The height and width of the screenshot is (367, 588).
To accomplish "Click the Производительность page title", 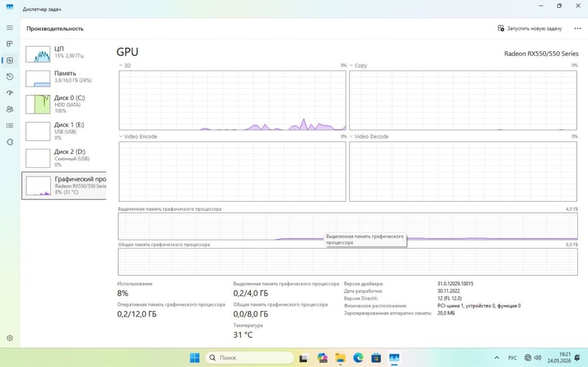I will pos(55,28).
